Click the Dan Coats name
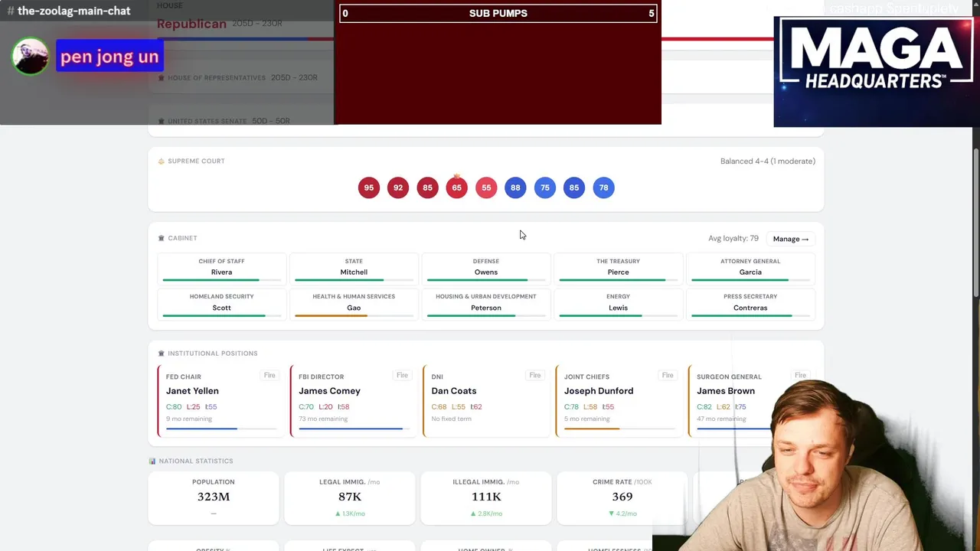The image size is (980, 551). pos(454,391)
